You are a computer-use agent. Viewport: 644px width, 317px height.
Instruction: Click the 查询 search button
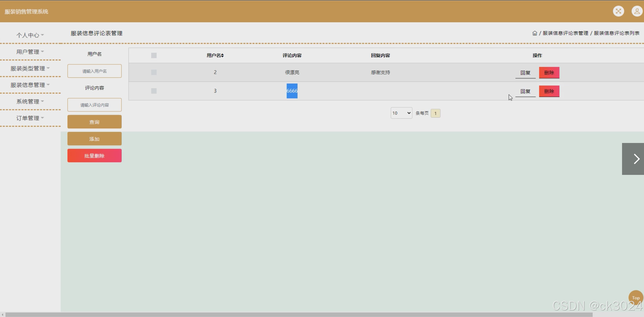point(94,122)
